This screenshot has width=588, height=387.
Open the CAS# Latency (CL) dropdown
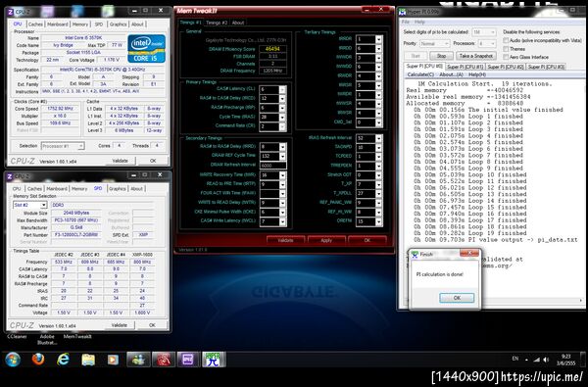point(282,89)
